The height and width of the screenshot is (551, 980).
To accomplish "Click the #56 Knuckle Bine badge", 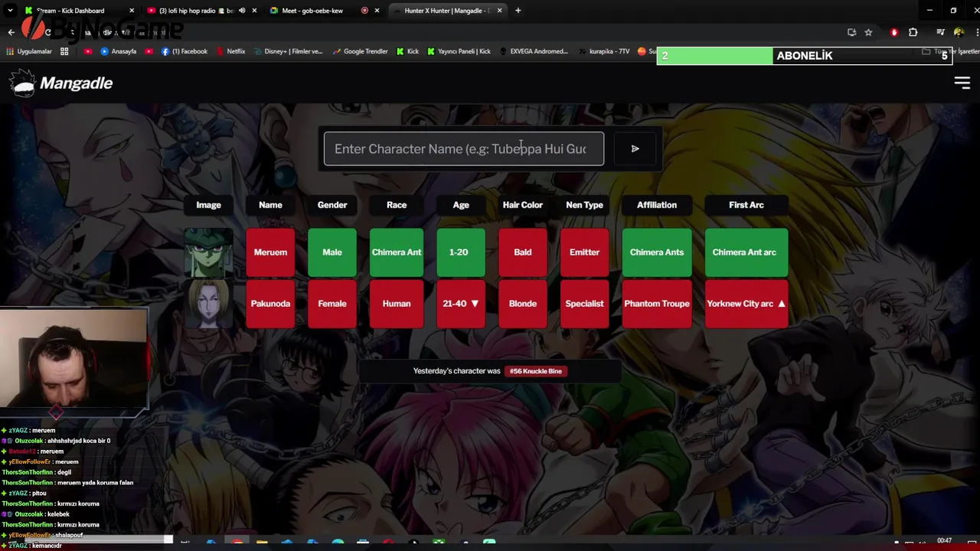I will (536, 371).
